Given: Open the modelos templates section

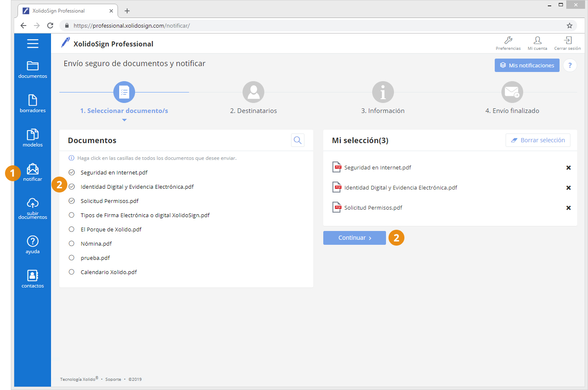Looking at the screenshot, I should point(33,138).
